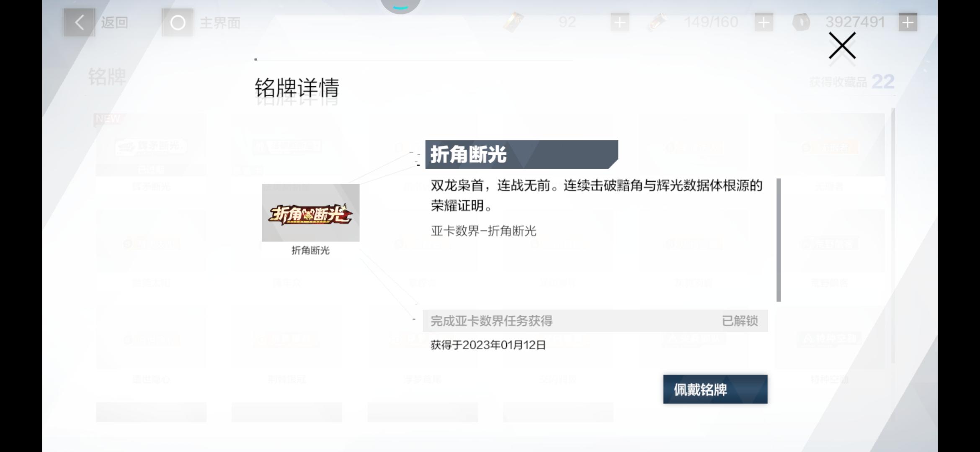The height and width of the screenshot is (452, 980).
Task: Click the 铭牌详情 heading
Action: 297,88
